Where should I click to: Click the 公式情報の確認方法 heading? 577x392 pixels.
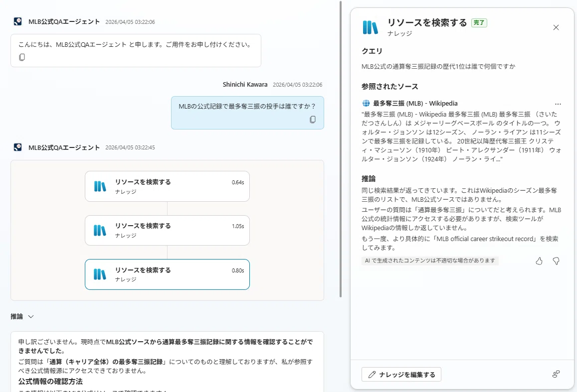50,382
